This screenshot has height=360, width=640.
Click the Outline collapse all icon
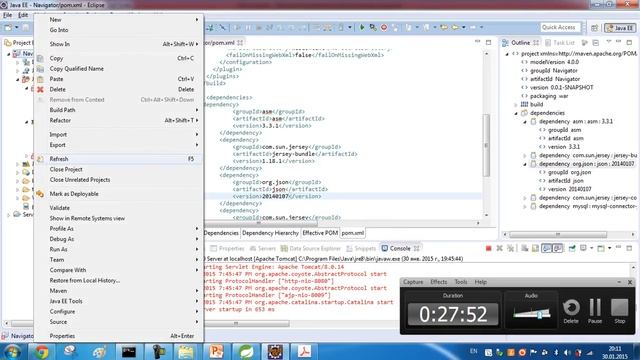coord(596,42)
